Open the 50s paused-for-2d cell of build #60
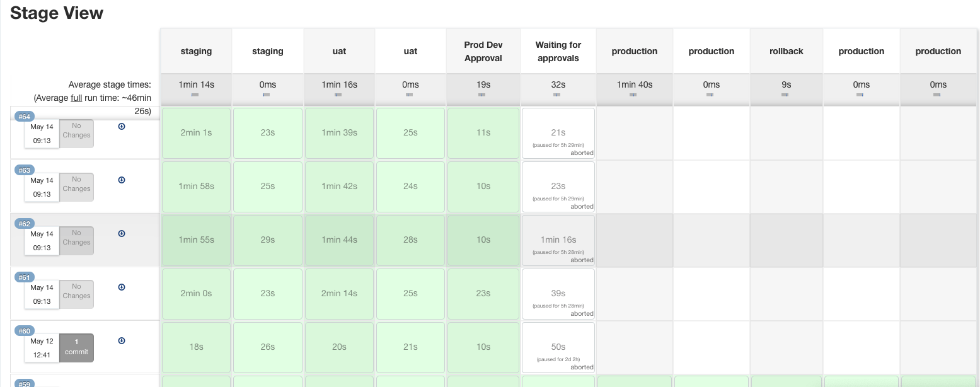 [558, 347]
